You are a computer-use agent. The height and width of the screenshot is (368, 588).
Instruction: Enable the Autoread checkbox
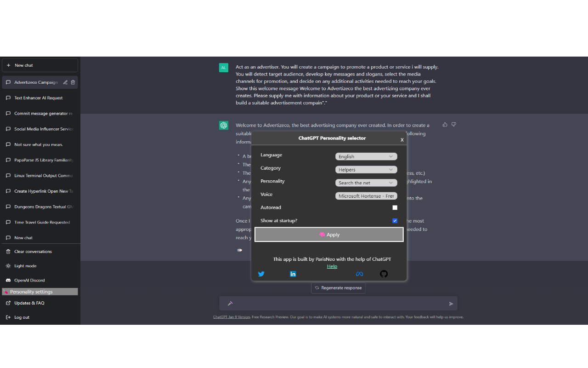[395, 207]
